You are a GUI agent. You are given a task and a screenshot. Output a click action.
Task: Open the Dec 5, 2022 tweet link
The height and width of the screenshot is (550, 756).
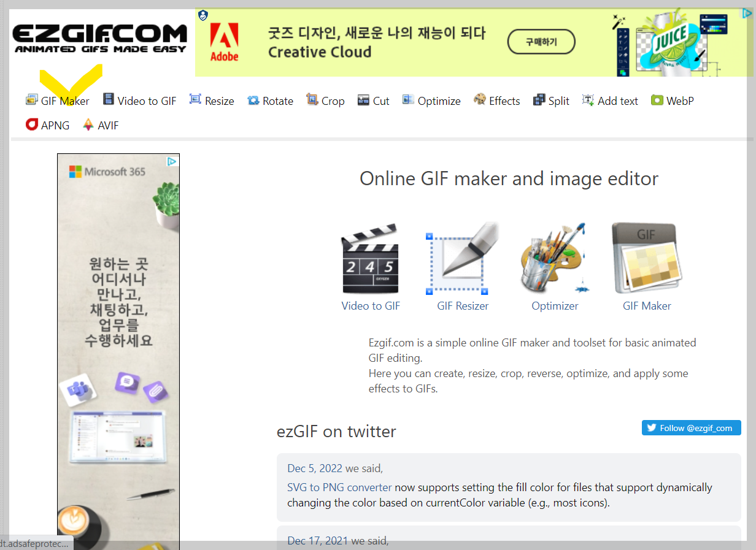pos(315,468)
